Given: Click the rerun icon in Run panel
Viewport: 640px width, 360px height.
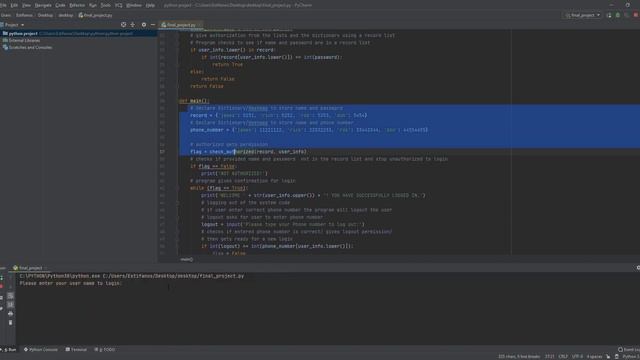Looking at the screenshot, I should tap(2, 278).
